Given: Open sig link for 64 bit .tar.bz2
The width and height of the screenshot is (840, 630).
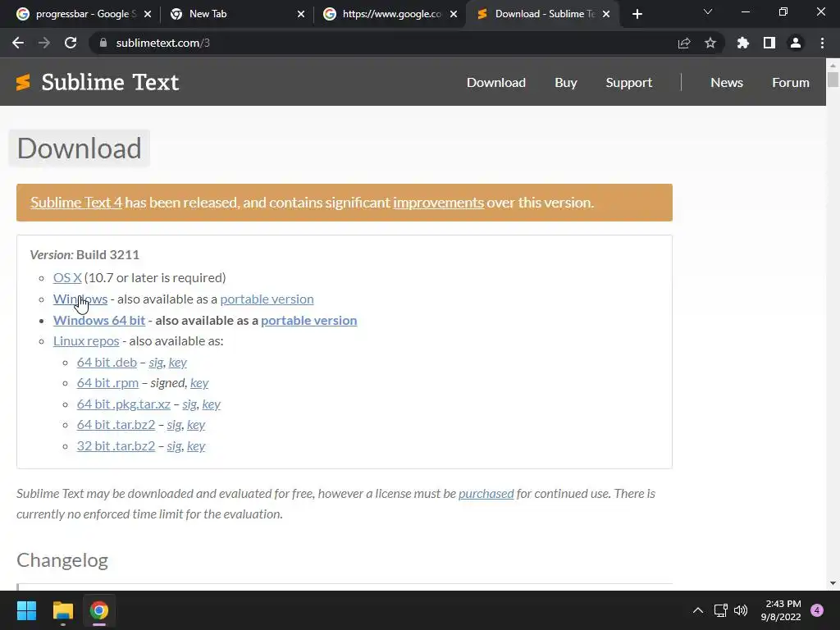Looking at the screenshot, I should pyautogui.click(x=174, y=425).
